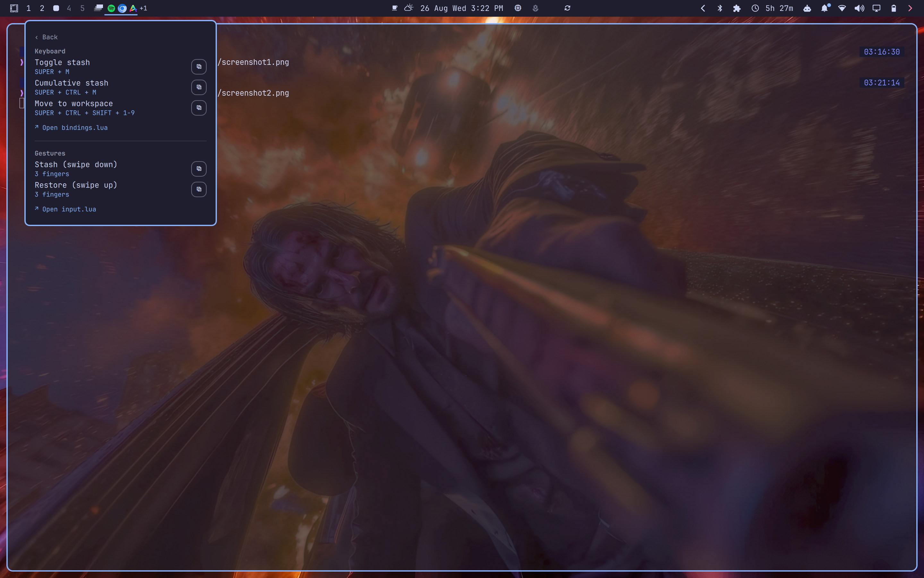
Task: Switch to workspace 2
Action: (42, 8)
